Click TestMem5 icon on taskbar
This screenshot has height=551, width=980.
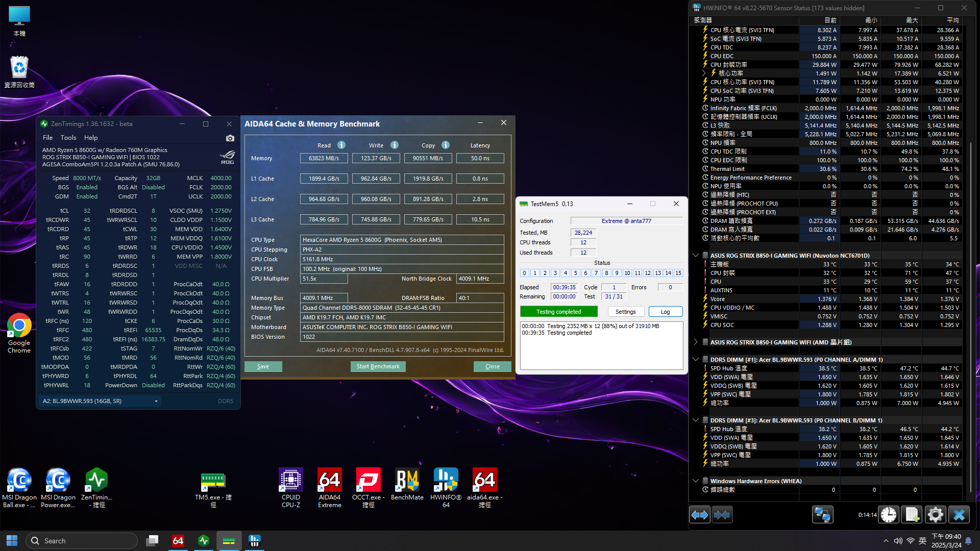click(229, 541)
